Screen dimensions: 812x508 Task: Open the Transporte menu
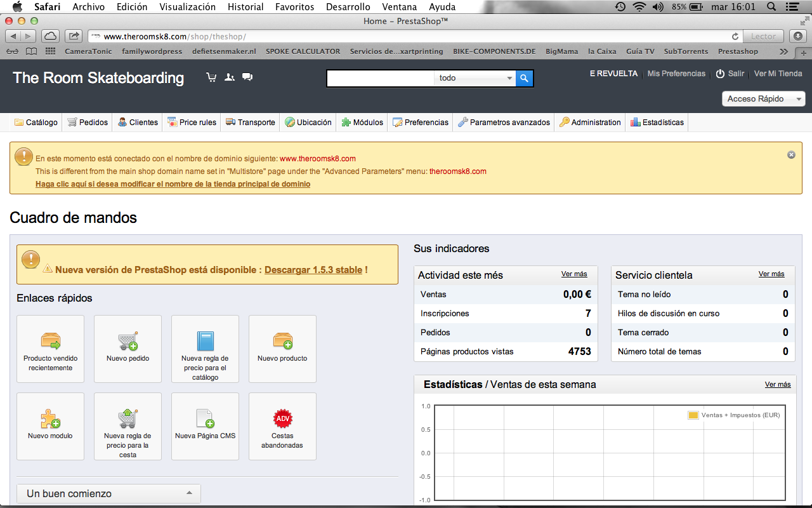[251, 123]
